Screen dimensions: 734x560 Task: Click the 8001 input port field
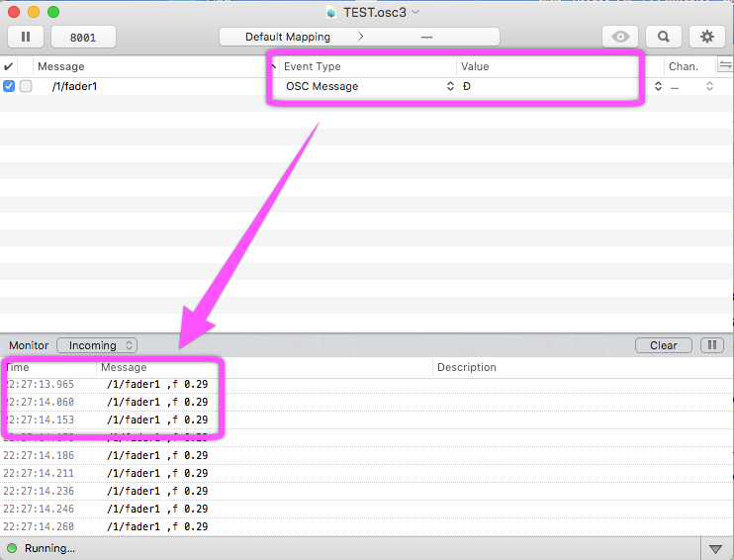click(83, 37)
